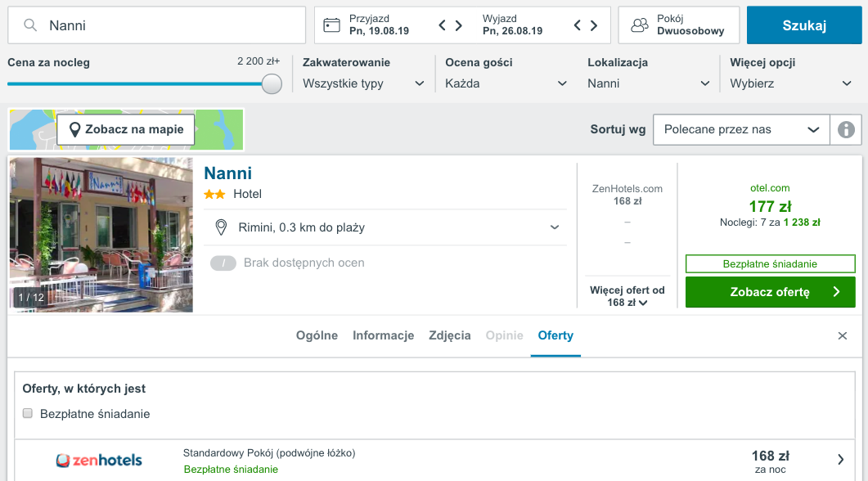Image resolution: width=868 pixels, height=481 pixels.
Task: Open the Sortuj wg dropdown
Action: click(741, 129)
